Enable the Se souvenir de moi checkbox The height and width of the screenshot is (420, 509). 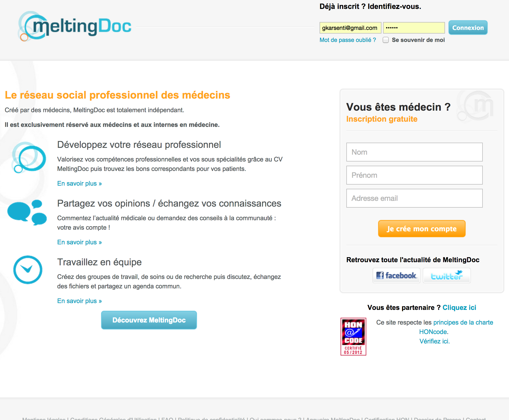click(x=386, y=40)
